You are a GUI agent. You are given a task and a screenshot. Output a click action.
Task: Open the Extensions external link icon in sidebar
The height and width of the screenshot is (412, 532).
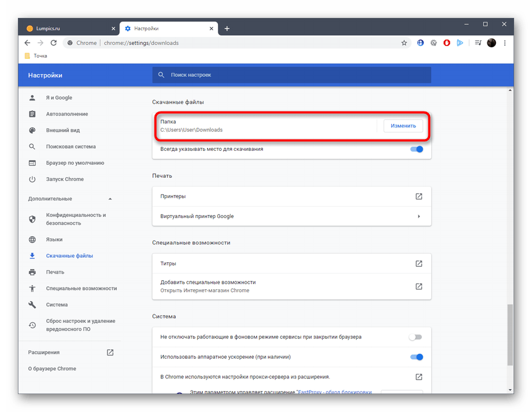(x=110, y=353)
